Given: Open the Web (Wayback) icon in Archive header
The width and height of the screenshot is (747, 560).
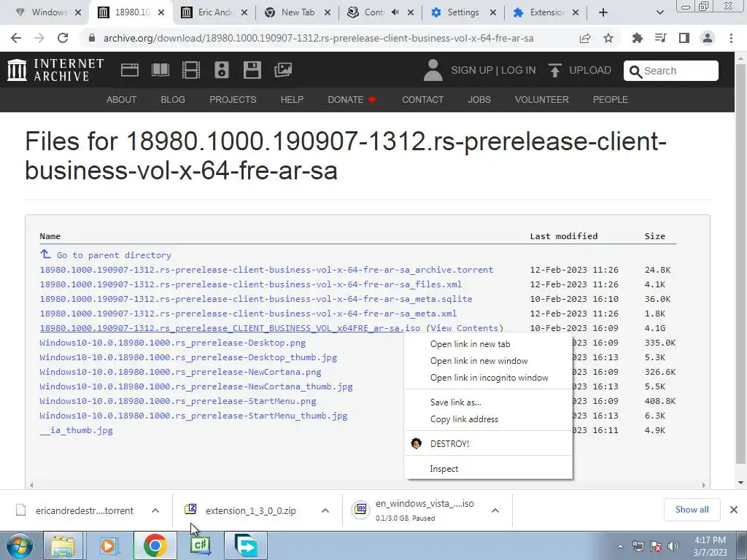Looking at the screenshot, I should click(x=130, y=70).
